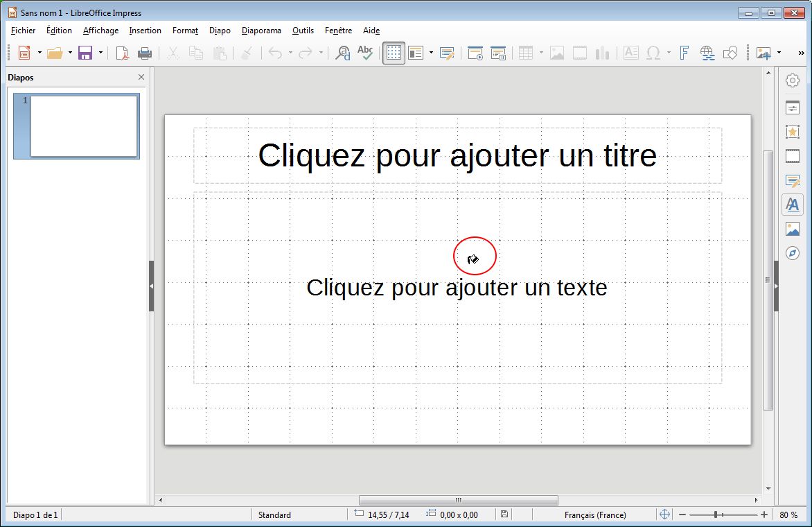Image resolution: width=812 pixels, height=527 pixels.
Task: Click the Insert Table icon
Action: pos(526,53)
